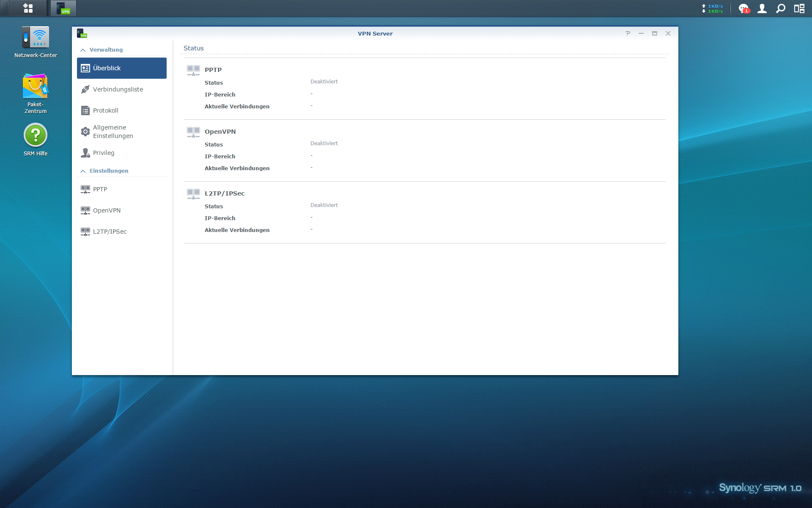
Task: Collapse the Einstellungen section
Action: pos(83,171)
